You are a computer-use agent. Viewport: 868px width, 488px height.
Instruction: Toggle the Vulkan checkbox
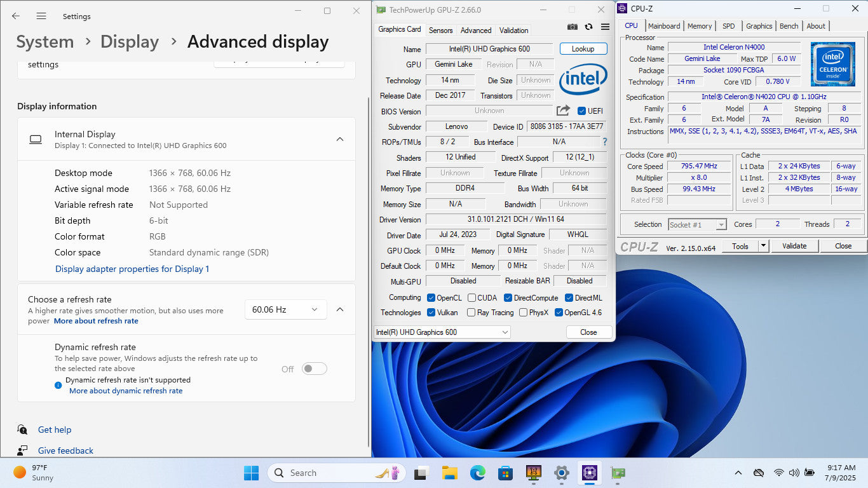pos(431,313)
